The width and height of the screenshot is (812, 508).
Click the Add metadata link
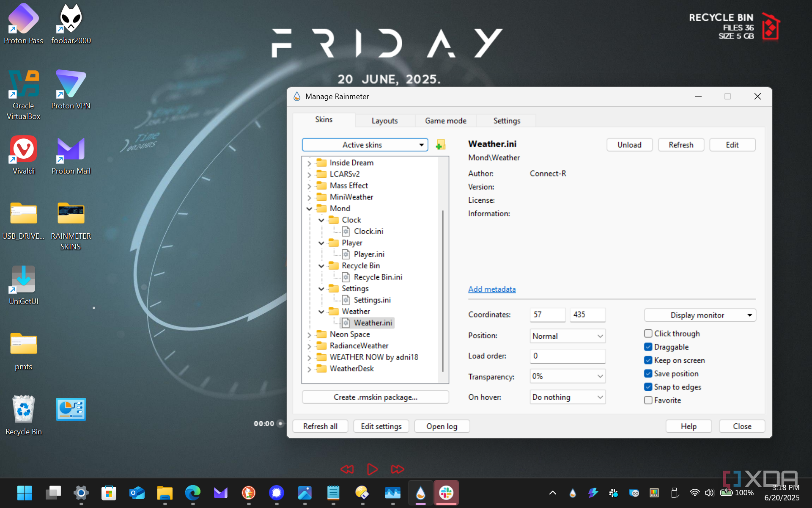tap(492, 289)
